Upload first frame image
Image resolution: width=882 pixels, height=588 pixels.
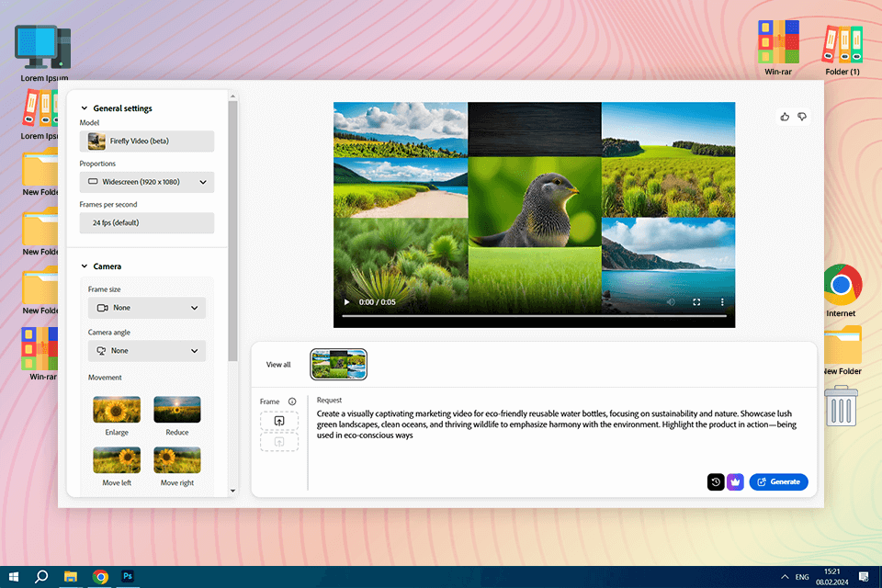279,421
